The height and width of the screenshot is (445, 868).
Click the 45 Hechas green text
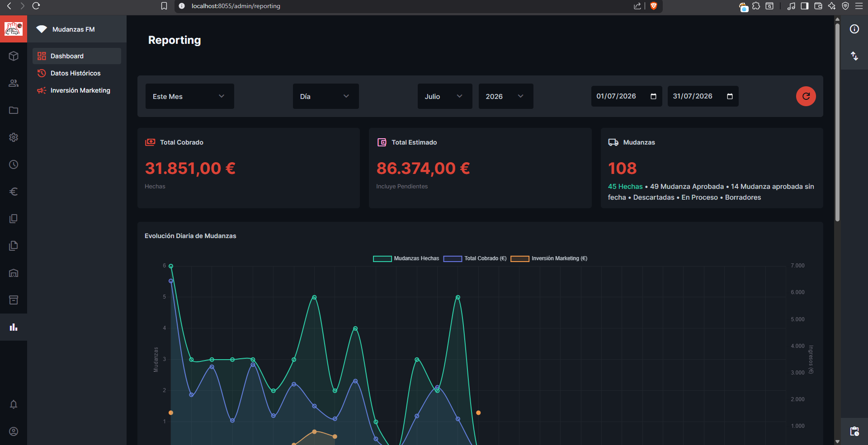625,187
